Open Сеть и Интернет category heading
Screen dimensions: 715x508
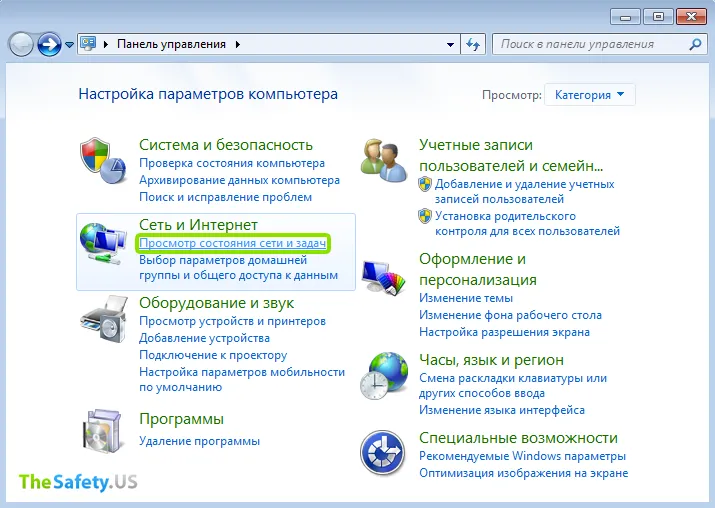pyautogui.click(x=198, y=224)
